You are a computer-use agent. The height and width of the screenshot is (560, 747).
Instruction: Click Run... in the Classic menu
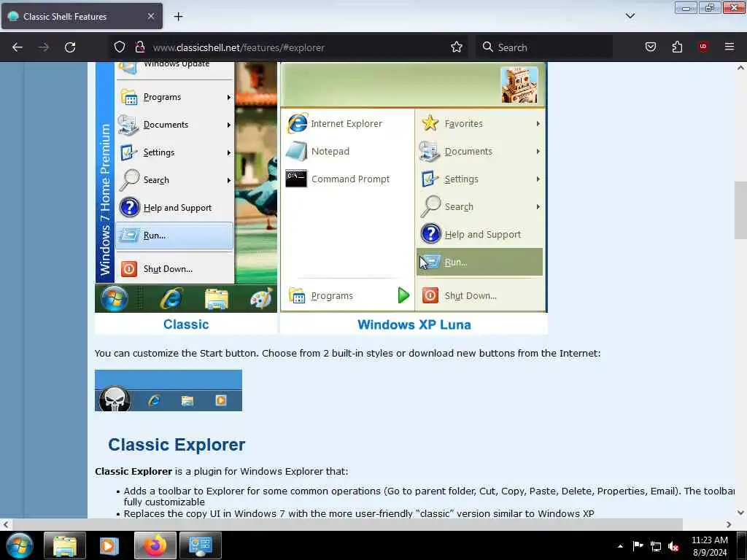(x=174, y=236)
